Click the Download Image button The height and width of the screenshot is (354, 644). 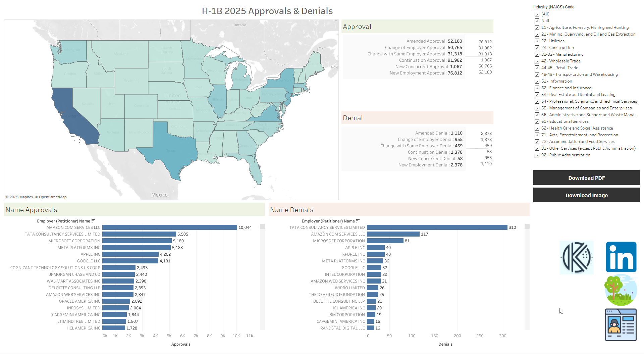pyautogui.click(x=586, y=195)
